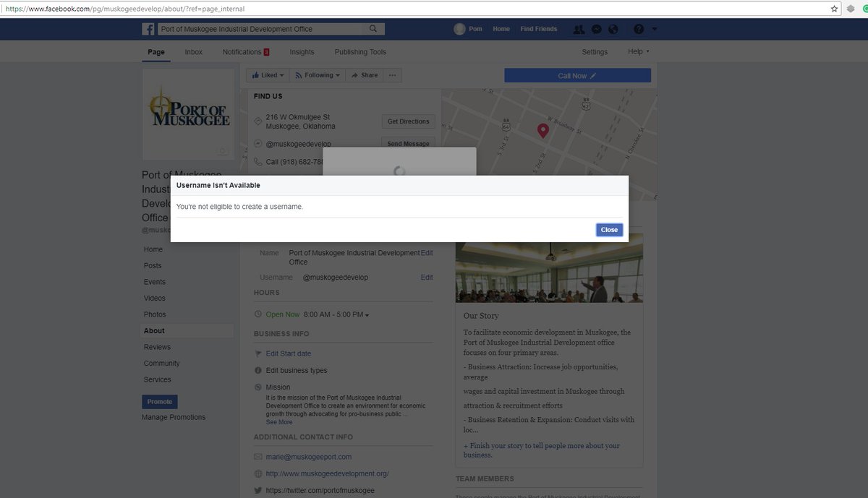Click the search magnifier icon

click(x=373, y=29)
